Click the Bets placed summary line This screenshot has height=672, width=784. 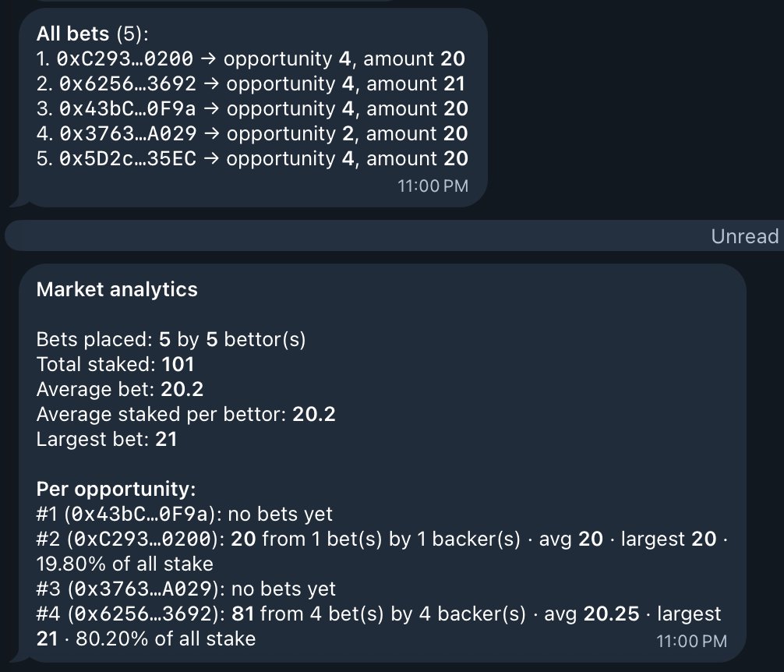[x=171, y=339]
